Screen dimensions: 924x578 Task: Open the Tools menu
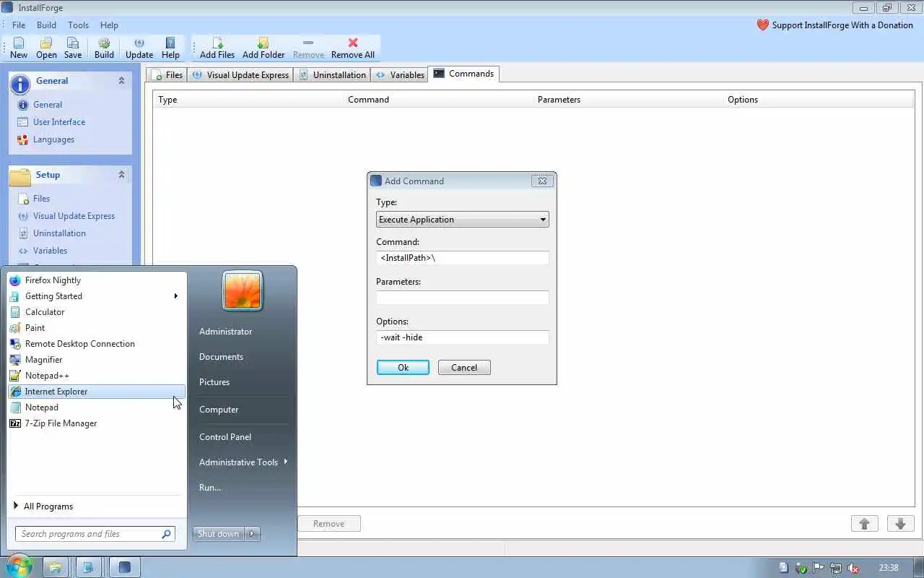click(x=78, y=25)
